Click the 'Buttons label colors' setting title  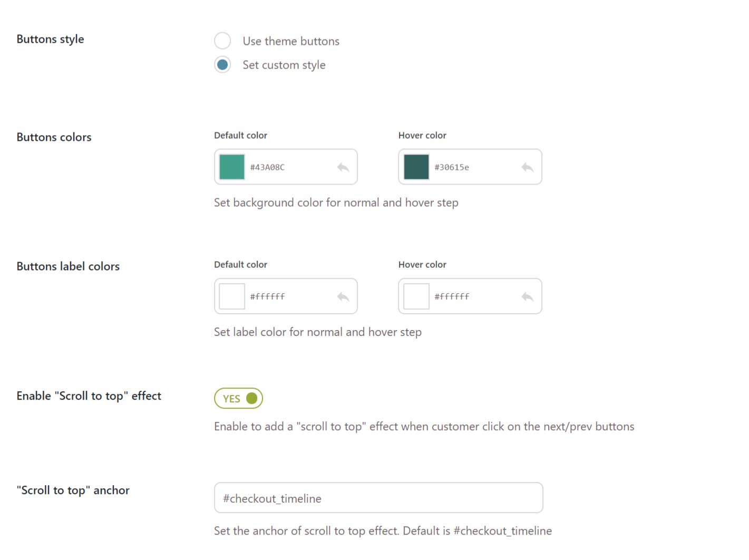click(x=68, y=266)
